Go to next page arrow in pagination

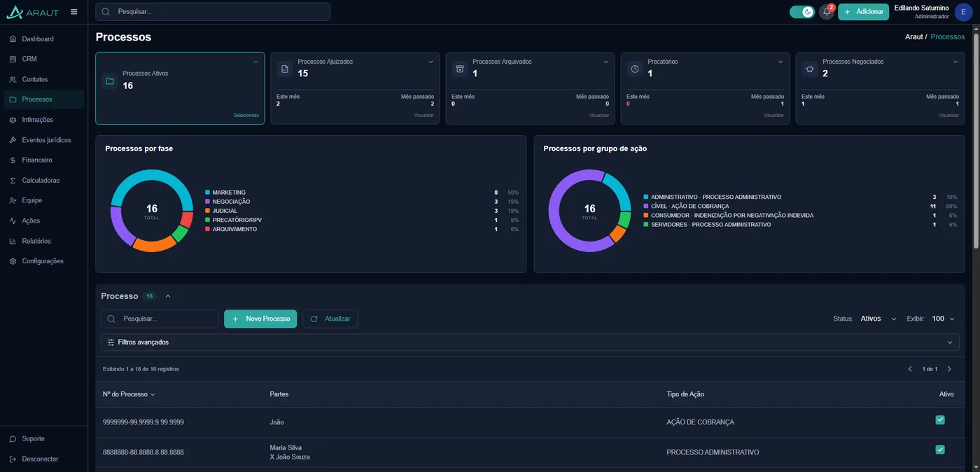(x=949, y=369)
